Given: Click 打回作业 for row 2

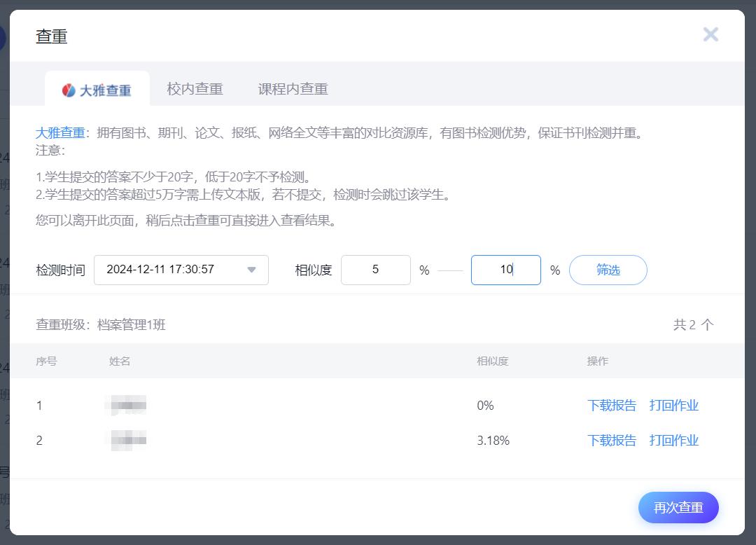Looking at the screenshot, I should (x=673, y=440).
